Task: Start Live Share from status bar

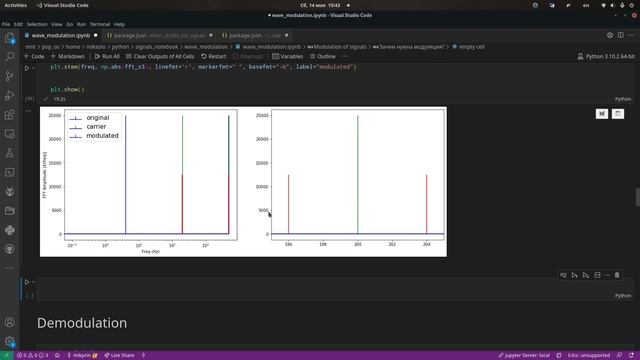Action: [119, 356]
